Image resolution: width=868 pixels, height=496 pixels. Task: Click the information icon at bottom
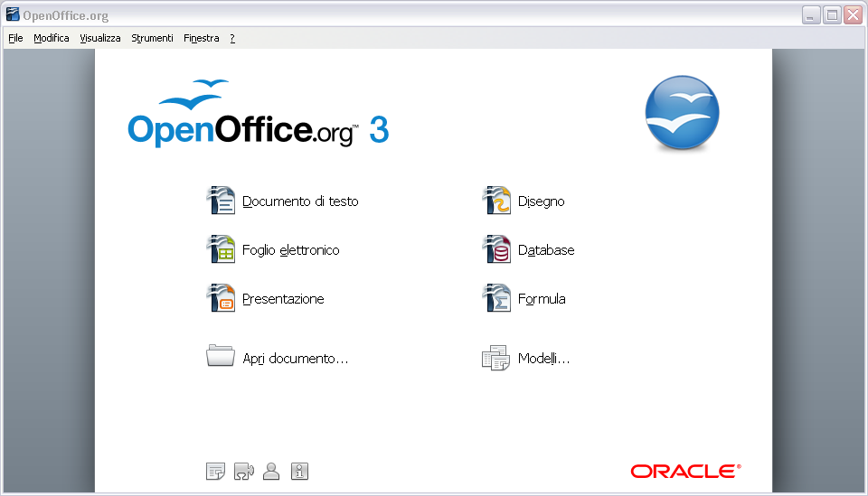point(299,472)
